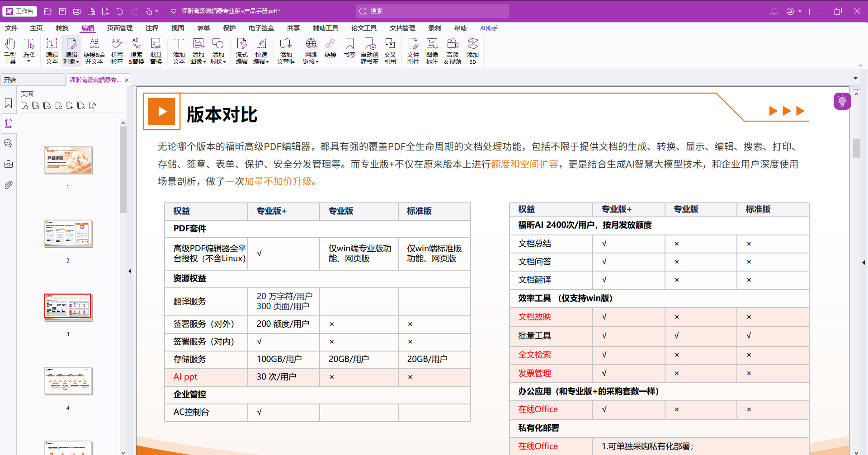Expand the Quick Edit (快速编辑) dropdown
The height and width of the screenshot is (455, 868).
(267, 62)
